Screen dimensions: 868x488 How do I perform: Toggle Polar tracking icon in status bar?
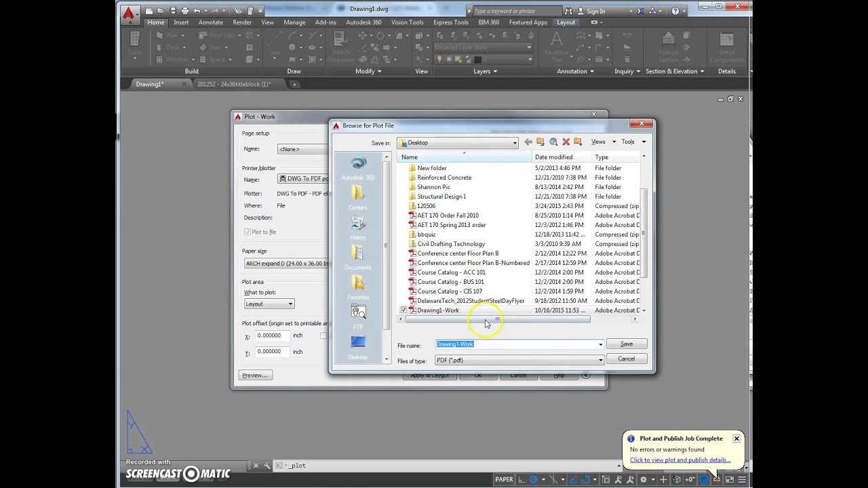click(534, 479)
